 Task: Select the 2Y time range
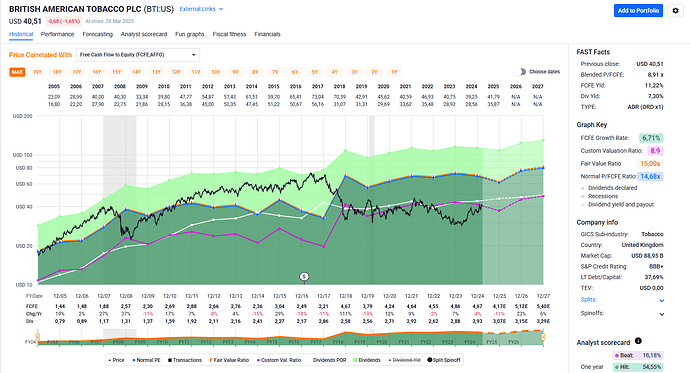click(x=374, y=72)
